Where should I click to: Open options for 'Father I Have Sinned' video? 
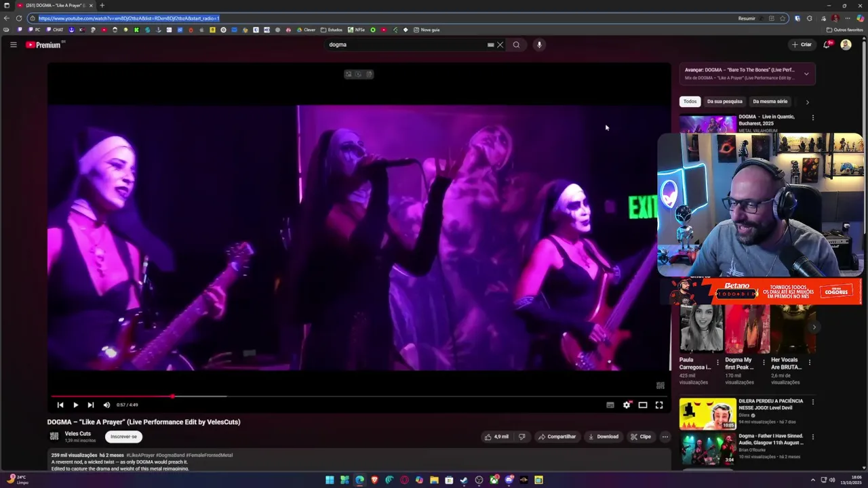(813, 437)
